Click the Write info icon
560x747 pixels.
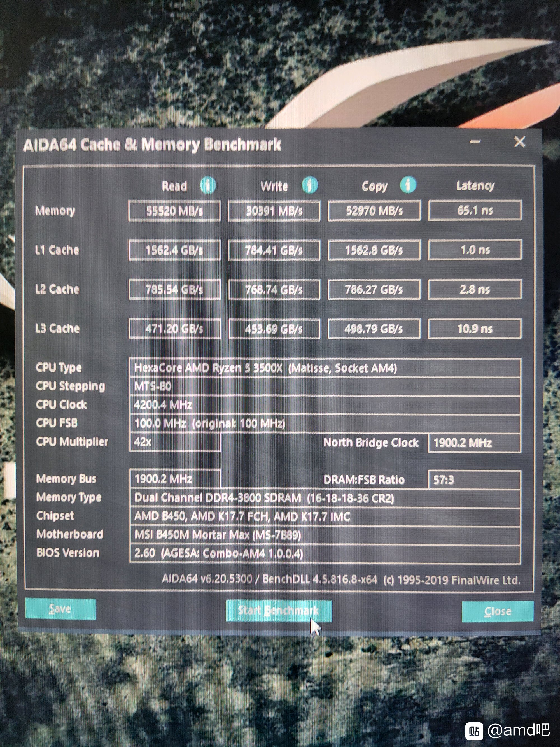tap(309, 185)
